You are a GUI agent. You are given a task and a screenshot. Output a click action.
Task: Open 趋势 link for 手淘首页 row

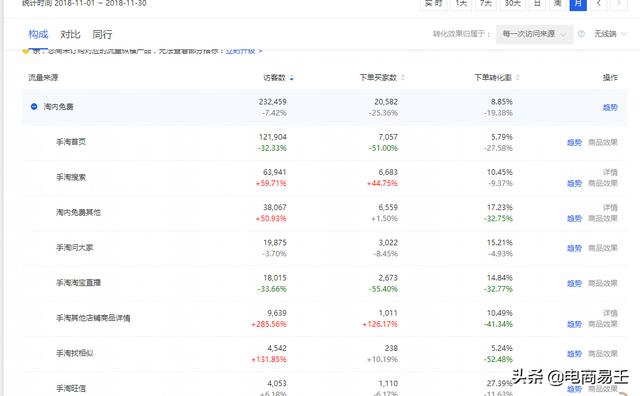coord(574,142)
